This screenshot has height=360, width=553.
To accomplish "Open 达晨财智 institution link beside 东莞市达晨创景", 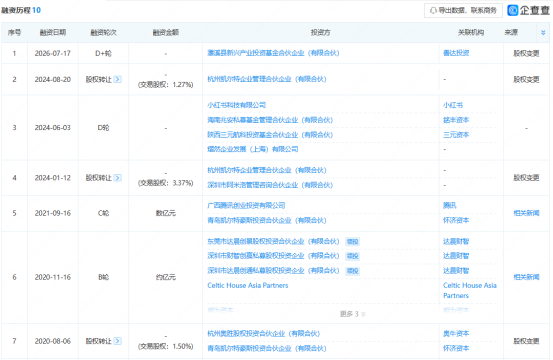I will pyautogui.click(x=456, y=242).
